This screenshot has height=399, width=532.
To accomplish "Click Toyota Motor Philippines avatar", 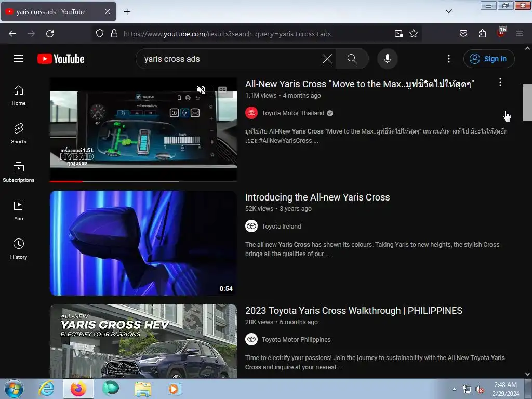I will [251, 339].
